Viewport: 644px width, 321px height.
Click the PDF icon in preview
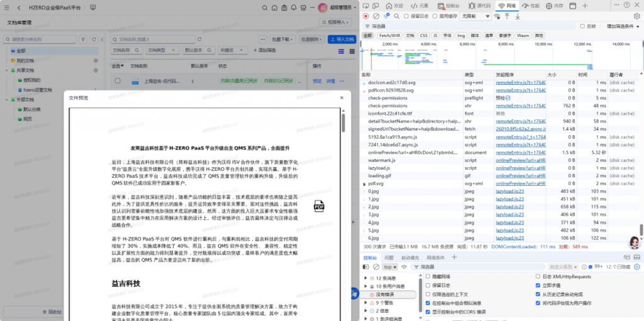pos(319,206)
